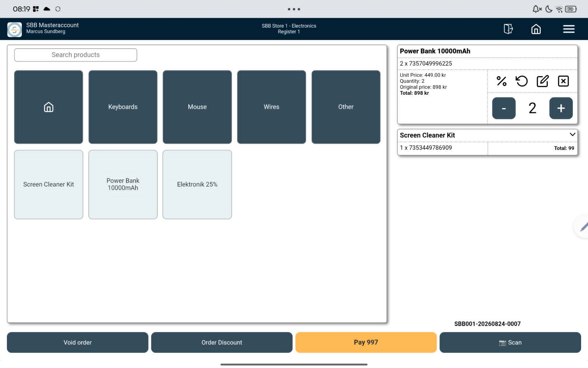Expand the Screen Cleaner Kit line chevron

coord(572,134)
